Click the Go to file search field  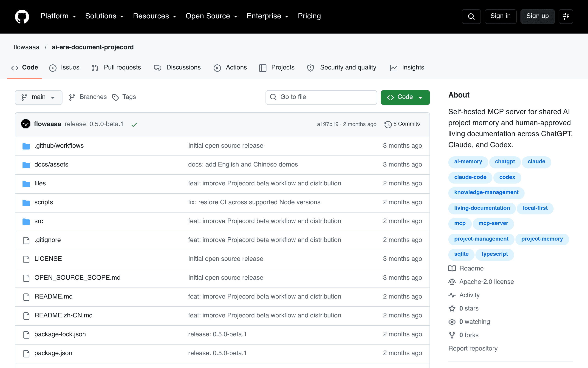tap(321, 97)
